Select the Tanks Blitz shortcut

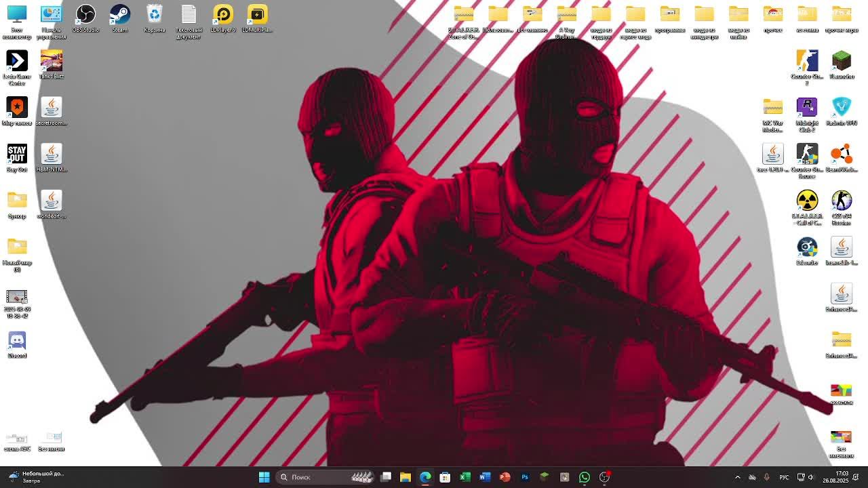click(x=52, y=65)
